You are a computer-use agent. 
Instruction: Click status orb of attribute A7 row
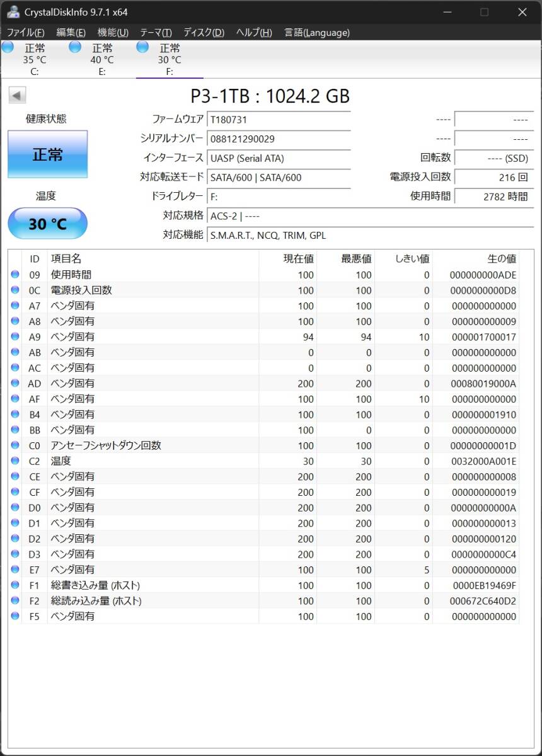[x=15, y=306]
